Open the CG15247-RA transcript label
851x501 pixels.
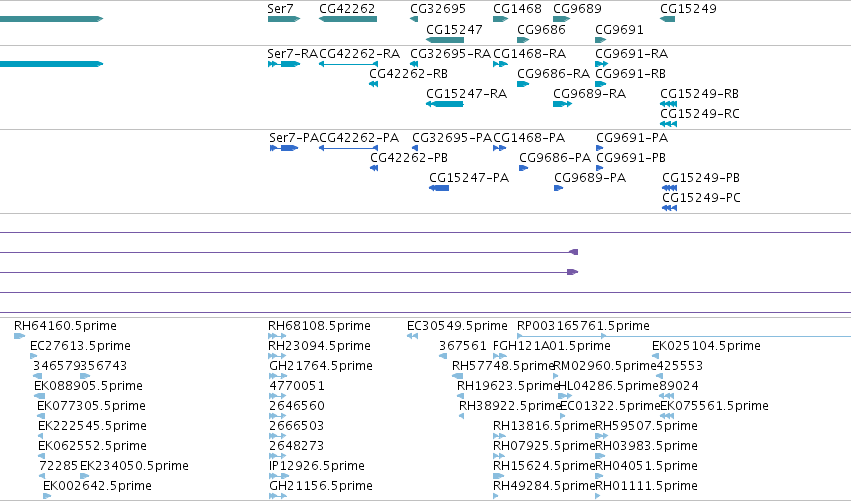point(467,94)
